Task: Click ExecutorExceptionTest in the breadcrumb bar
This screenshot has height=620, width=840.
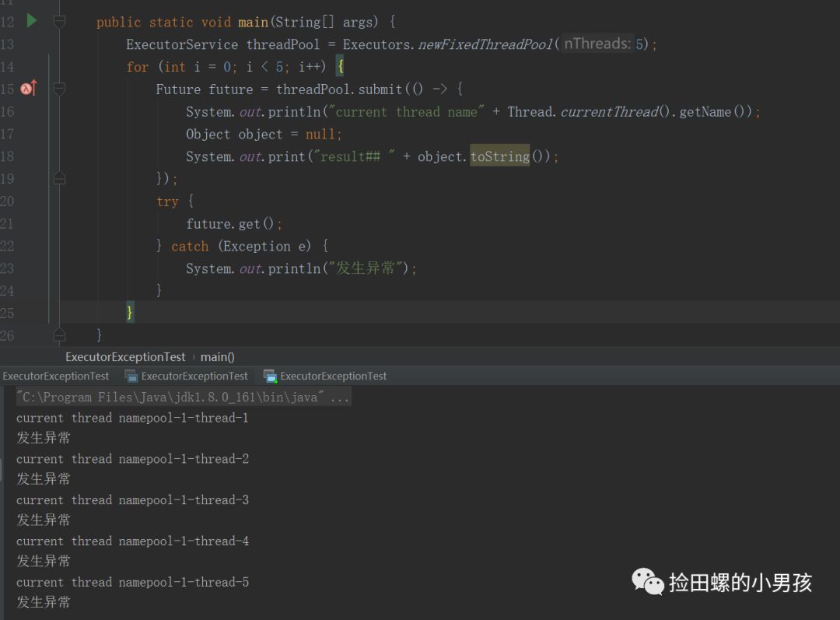Action: click(x=125, y=357)
